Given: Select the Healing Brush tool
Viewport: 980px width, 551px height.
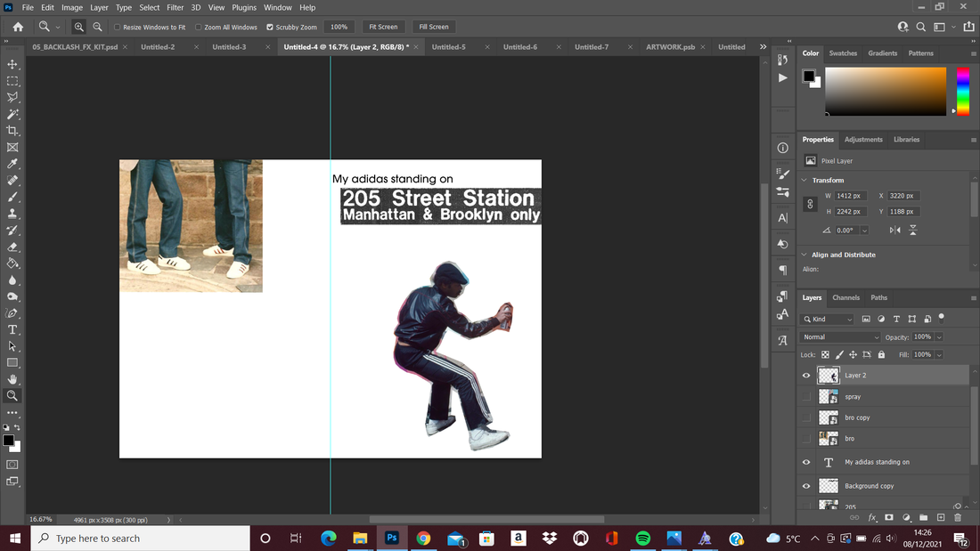Looking at the screenshot, I should pyautogui.click(x=12, y=181).
